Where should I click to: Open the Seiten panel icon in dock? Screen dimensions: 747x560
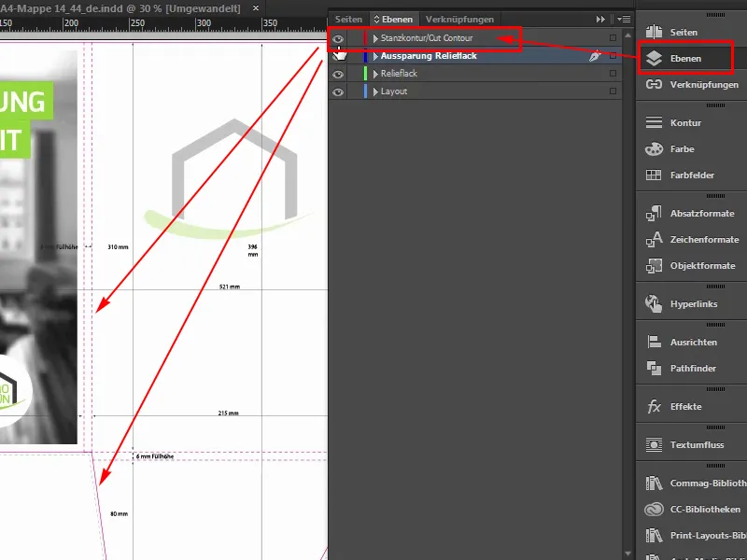tap(654, 32)
